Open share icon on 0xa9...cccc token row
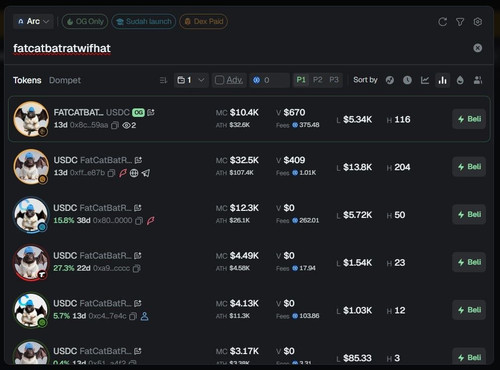 click(x=138, y=256)
